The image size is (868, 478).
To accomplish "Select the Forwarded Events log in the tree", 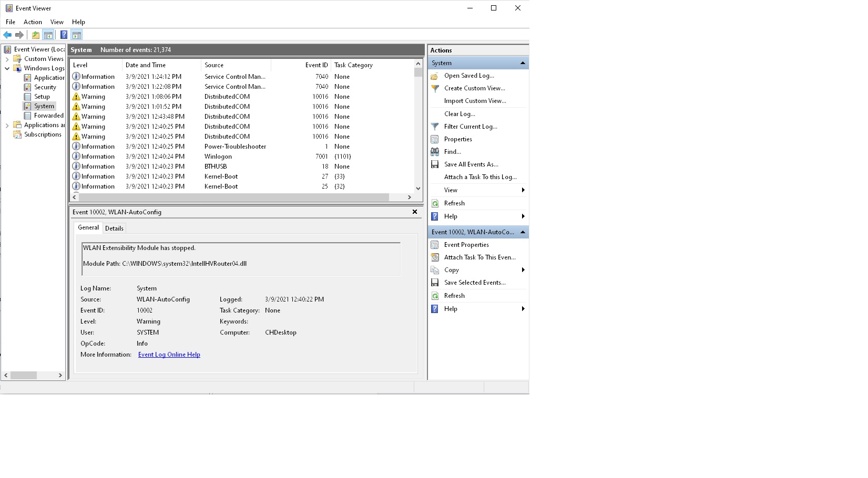I will coord(49,116).
